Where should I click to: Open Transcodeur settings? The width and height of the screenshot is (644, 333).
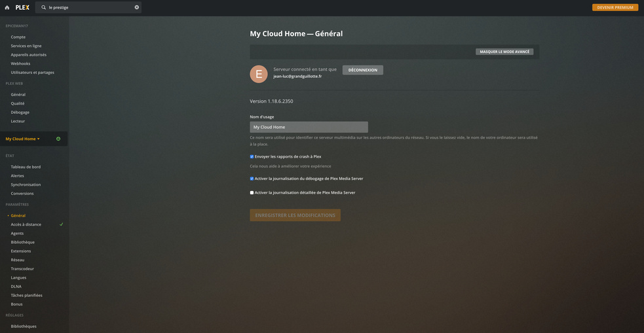coord(22,269)
